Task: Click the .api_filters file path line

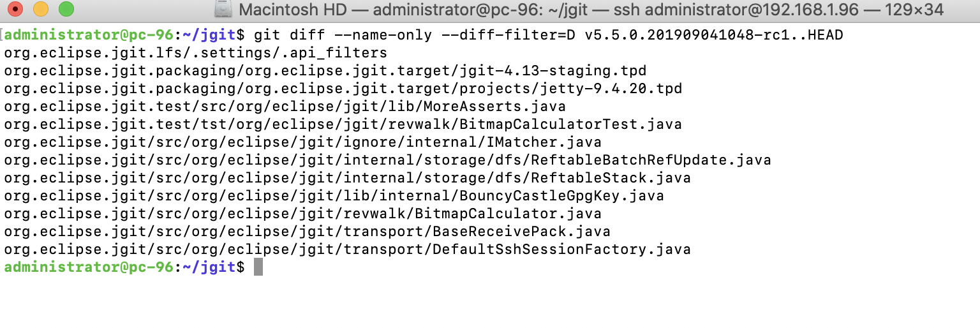Action: point(195,53)
